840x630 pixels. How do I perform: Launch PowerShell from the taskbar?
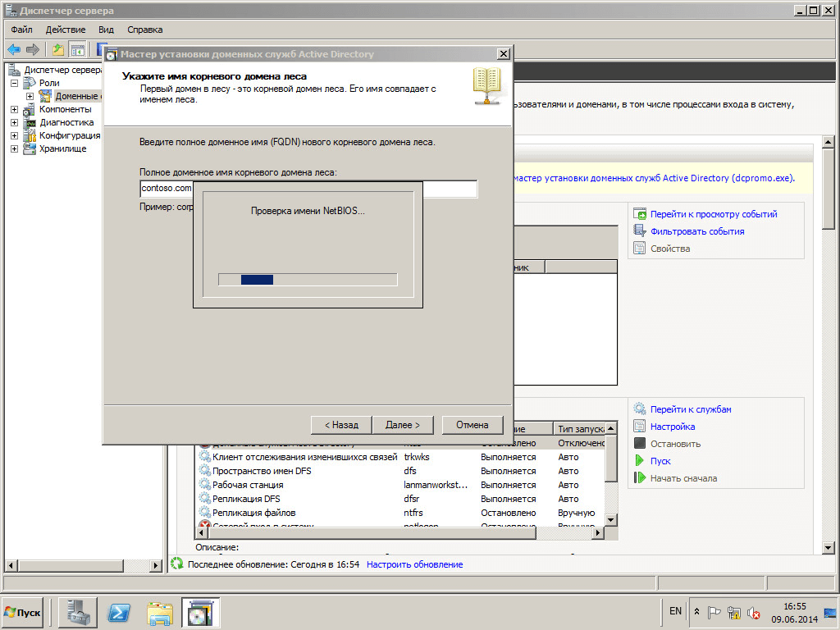pyautogui.click(x=119, y=613)
